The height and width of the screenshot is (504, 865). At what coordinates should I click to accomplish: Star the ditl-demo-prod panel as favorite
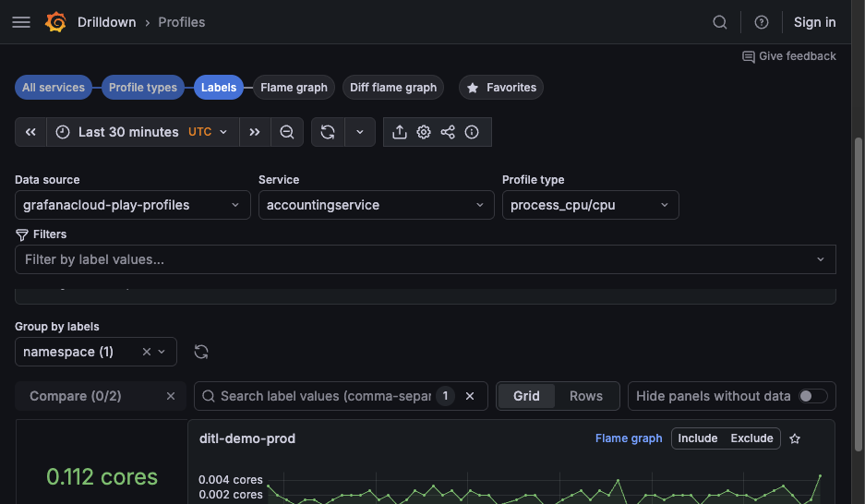795,438
